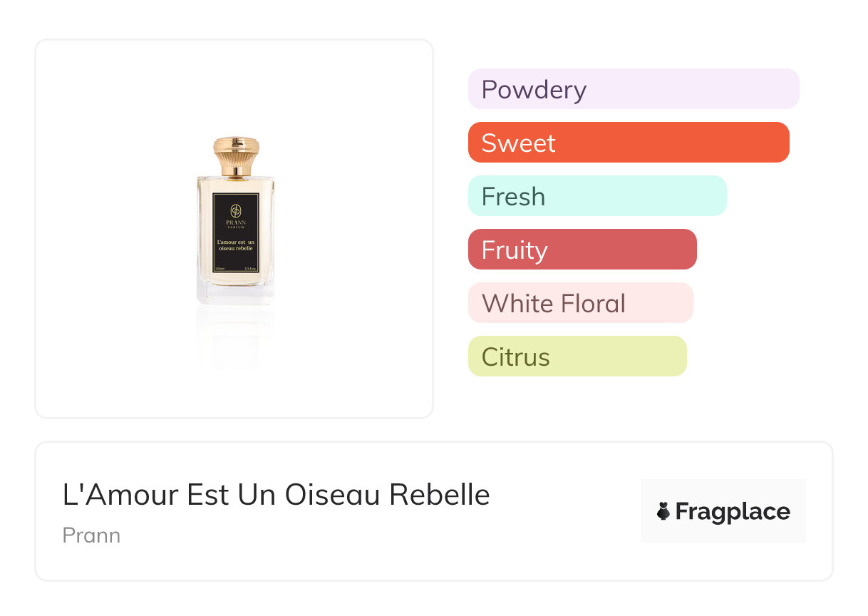This screenshot has height=616, width=868.
Task: Open the Prann brand link below title
Action: 91,535
